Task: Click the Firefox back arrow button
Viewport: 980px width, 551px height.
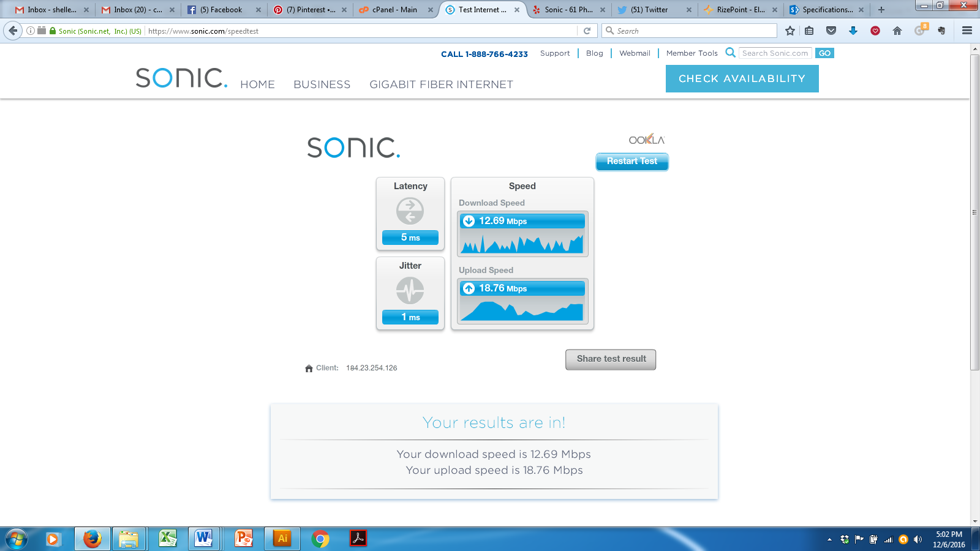Action: click(13, 31)
